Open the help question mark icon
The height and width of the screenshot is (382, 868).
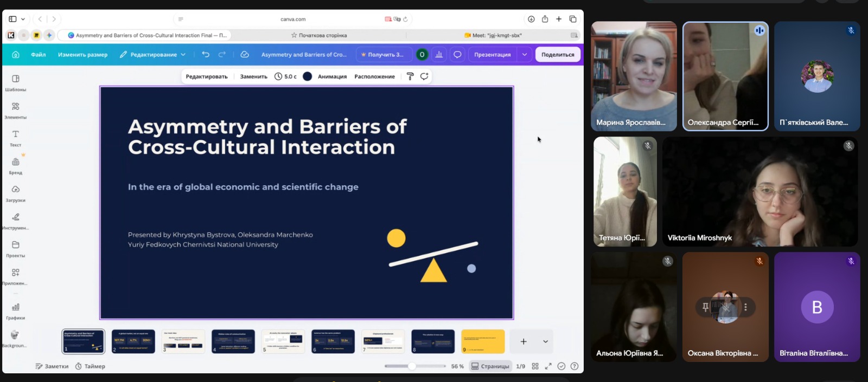[575, 366]
